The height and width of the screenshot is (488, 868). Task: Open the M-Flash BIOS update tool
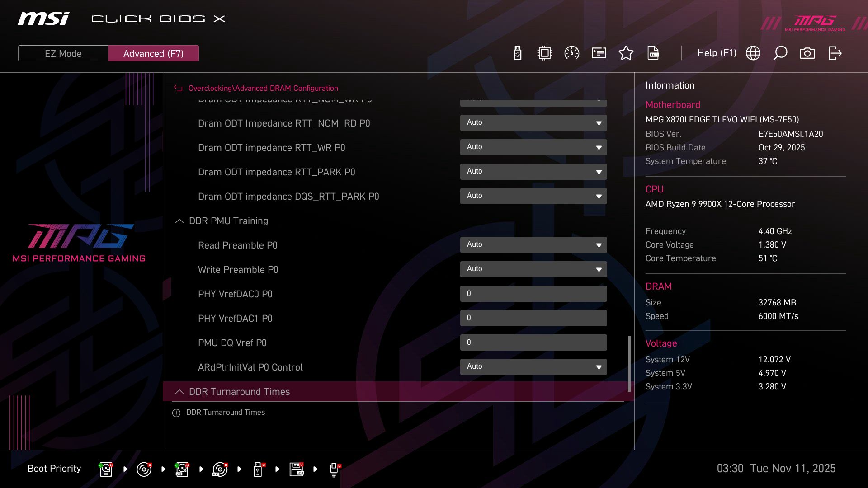click(517, 53)
